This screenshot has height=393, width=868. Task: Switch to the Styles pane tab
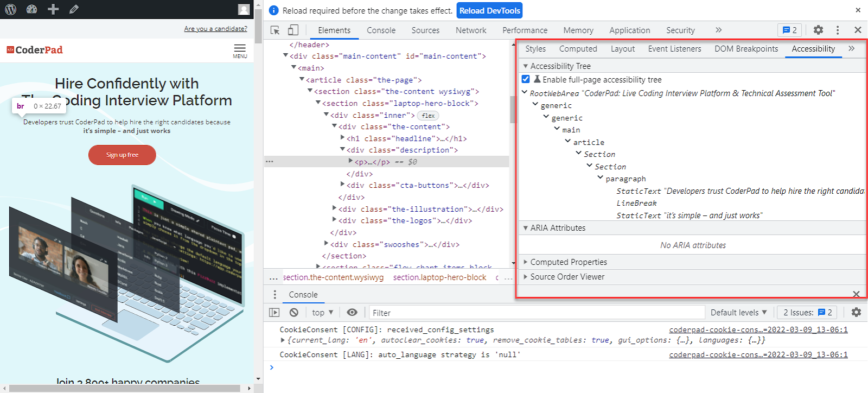(535, 49)
